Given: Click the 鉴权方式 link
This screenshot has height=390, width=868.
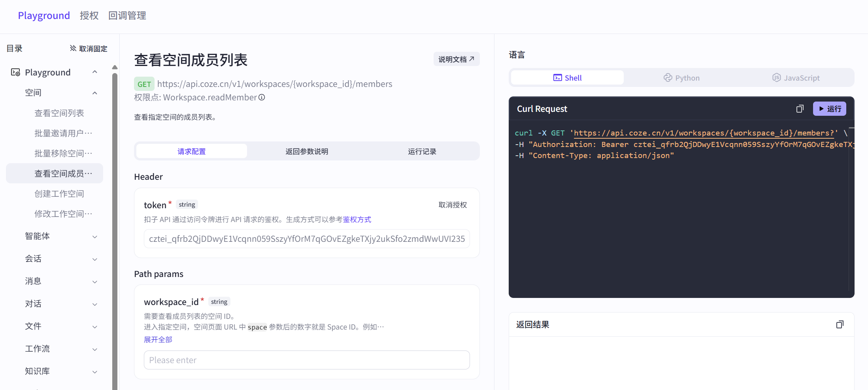Looking at the screenshot, I should coord(357,219).
